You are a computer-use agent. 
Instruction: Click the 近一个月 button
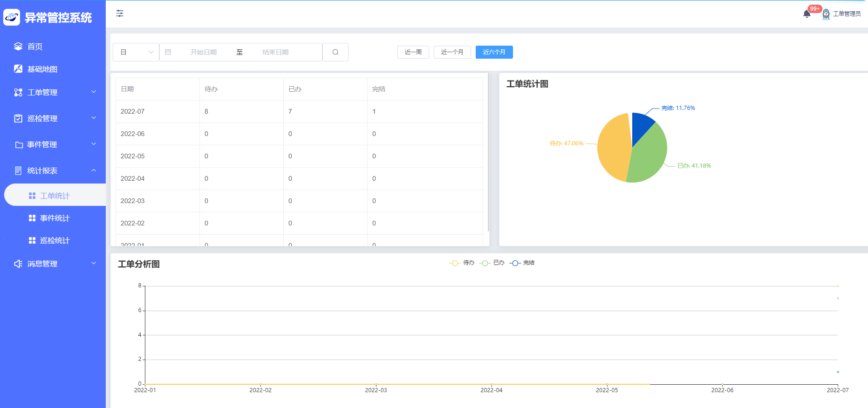pyautogui.click(x=452, y=52)
